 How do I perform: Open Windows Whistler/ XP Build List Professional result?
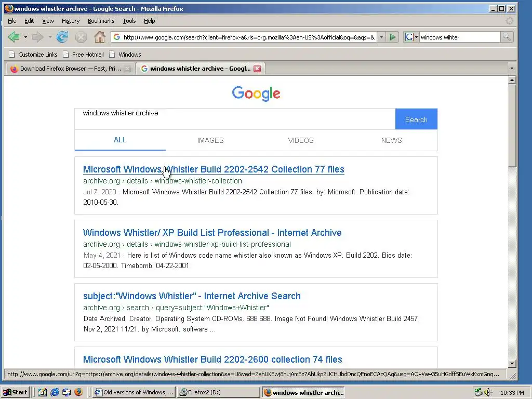click(212, 233)
